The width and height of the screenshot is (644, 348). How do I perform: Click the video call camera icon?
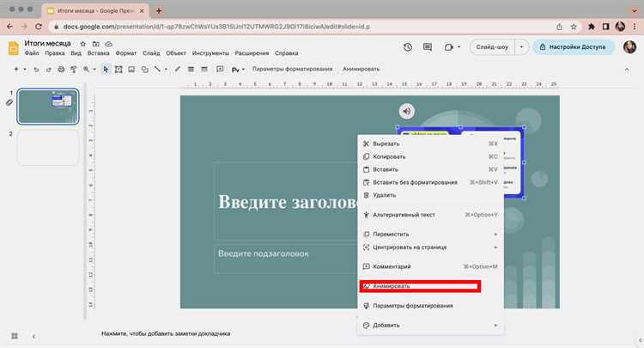[x=449, y=47]
